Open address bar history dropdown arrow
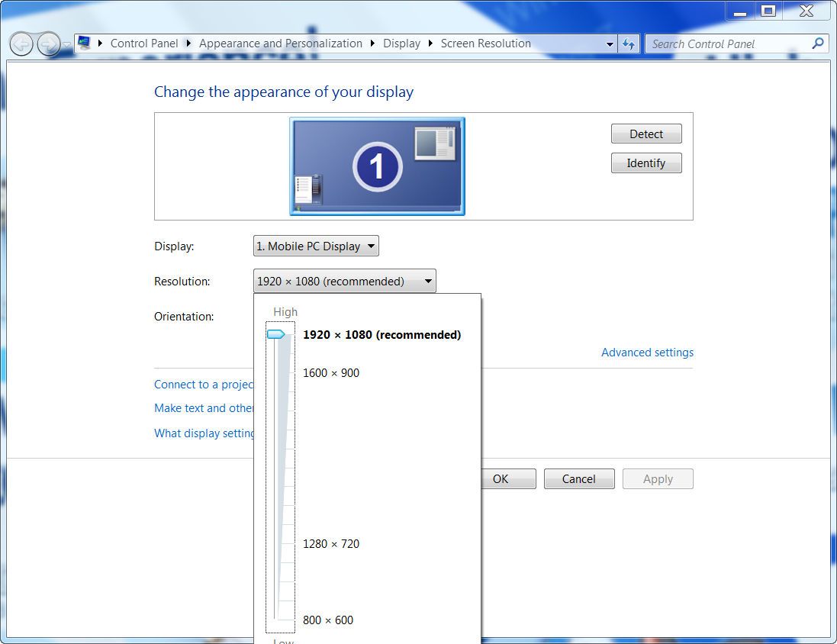The height and width of the screenshot is (644, 837). point(610,44)
